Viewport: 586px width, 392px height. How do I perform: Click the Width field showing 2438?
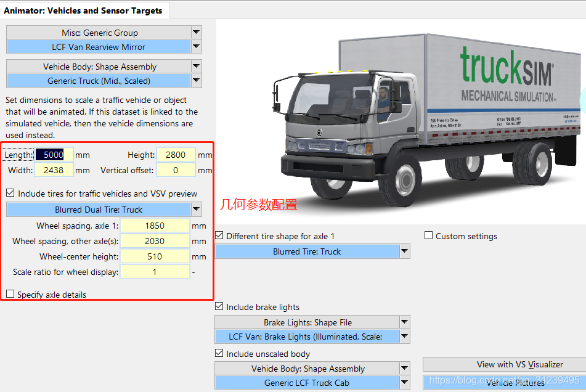(54, 170)
